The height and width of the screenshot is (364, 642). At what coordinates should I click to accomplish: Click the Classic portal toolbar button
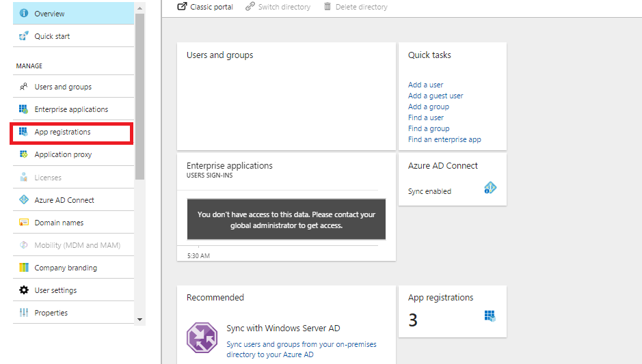[x=205, y=7]
